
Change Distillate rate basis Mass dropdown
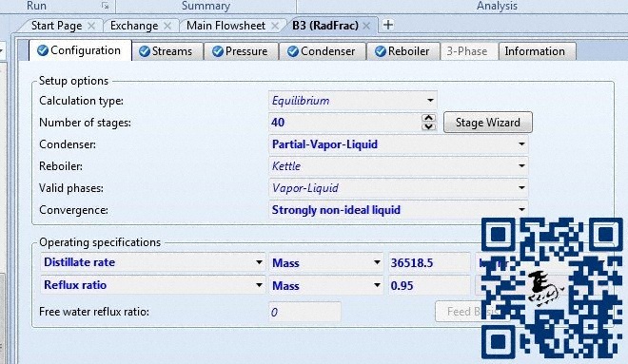377,262
